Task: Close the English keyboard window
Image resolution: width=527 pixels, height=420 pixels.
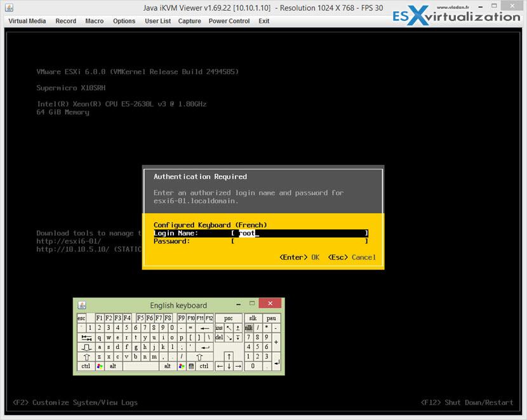Action: [270, 303]
